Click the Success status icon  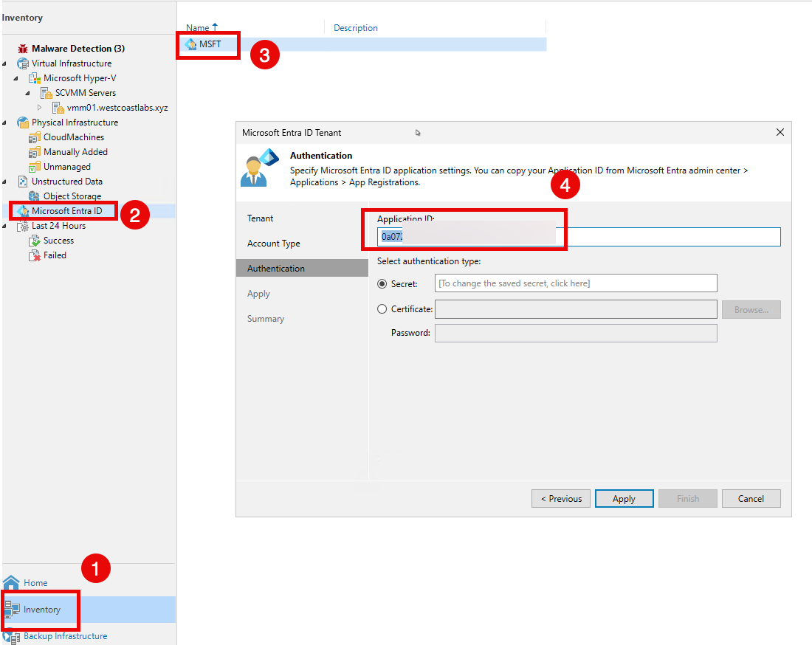tap(34, 241)
